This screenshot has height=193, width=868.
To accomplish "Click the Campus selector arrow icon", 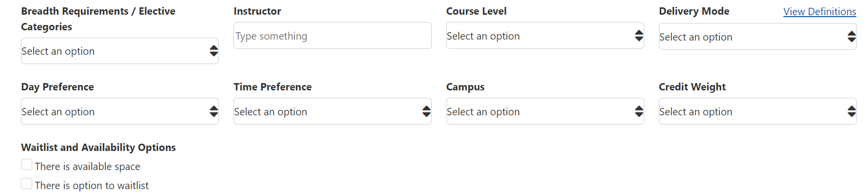I will pos(639,111).
